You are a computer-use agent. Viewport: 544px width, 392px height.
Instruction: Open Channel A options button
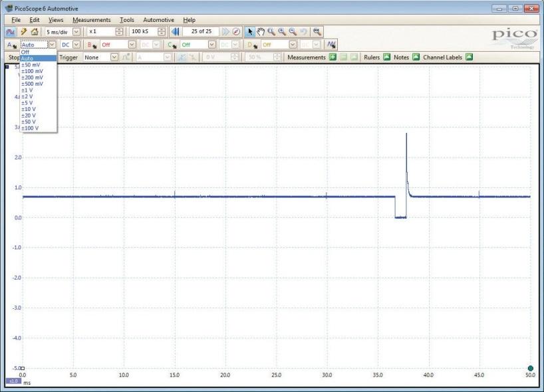coord(12,45)
